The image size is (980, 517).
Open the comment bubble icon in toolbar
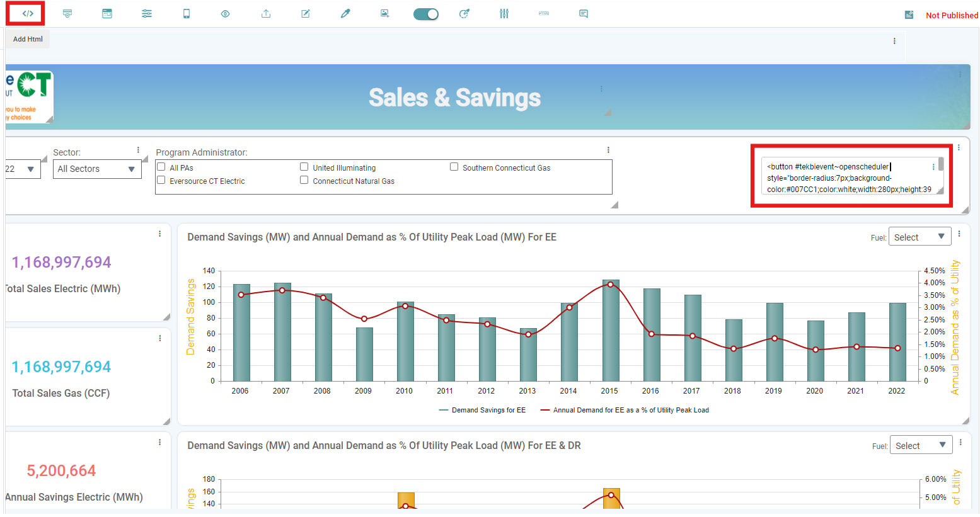(584, 14)
